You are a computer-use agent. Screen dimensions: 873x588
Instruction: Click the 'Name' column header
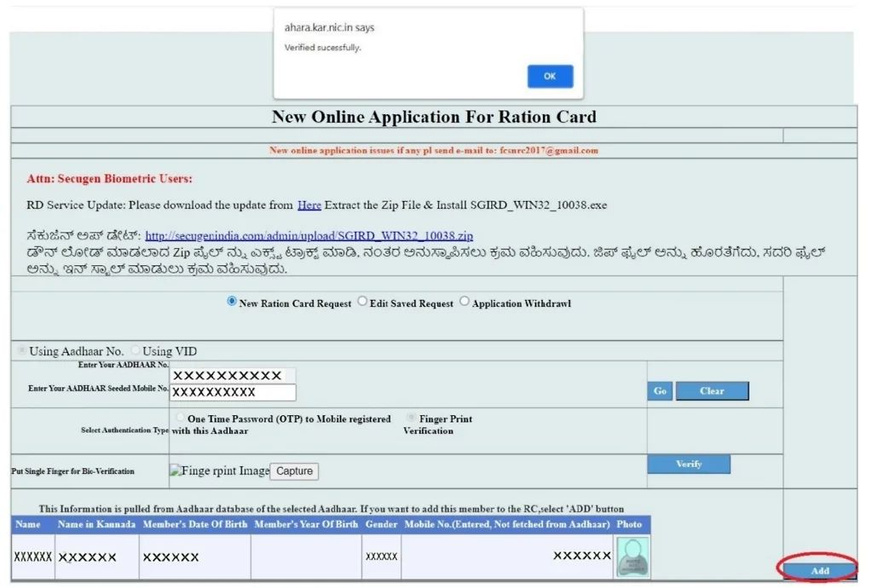[28, 524]
